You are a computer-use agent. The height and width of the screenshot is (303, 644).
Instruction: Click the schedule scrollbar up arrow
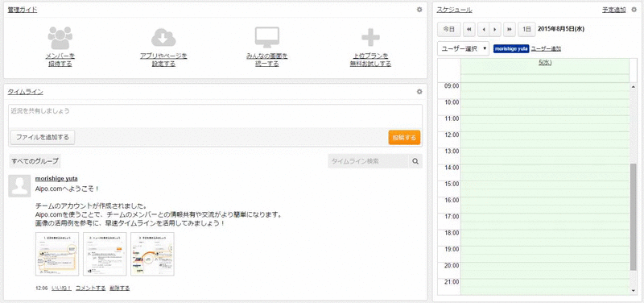tap(633, 87)
